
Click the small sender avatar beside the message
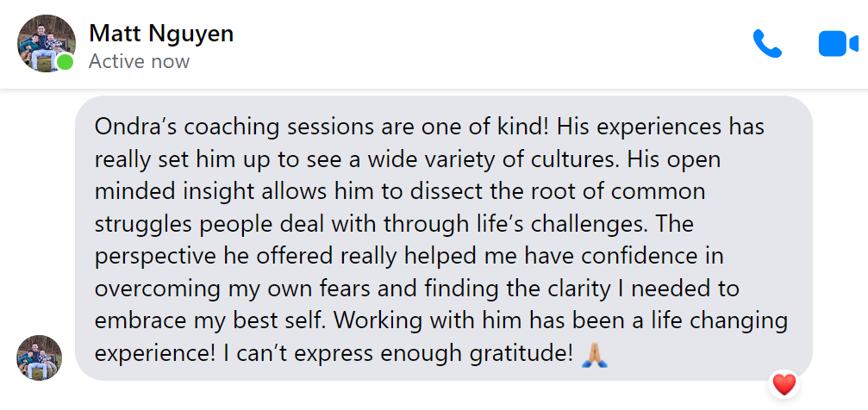pos(40,357)
